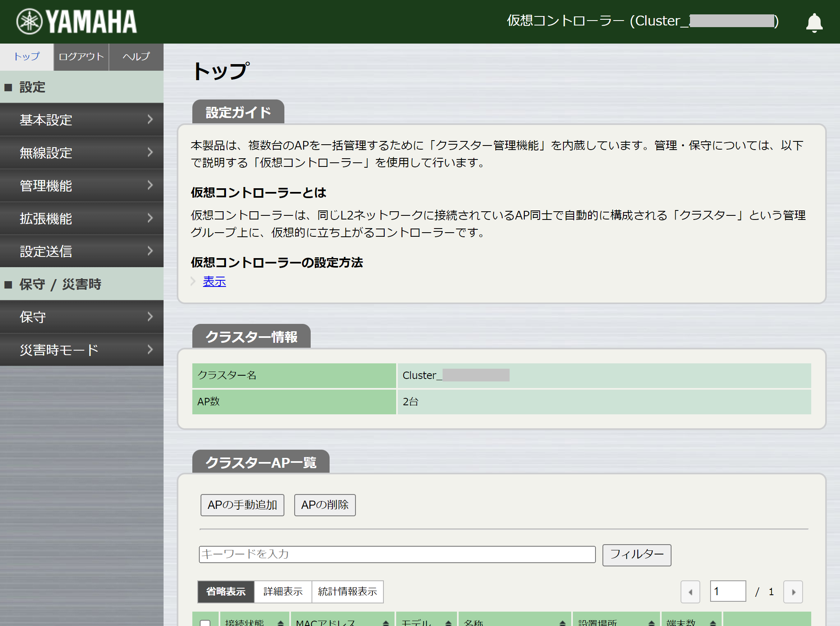Click the previous page arrow

(x=690, y=591)
